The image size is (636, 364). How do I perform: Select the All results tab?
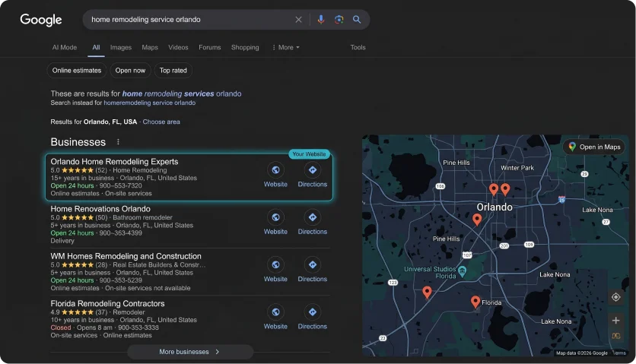pyautogui.click(x=96, y=47)
